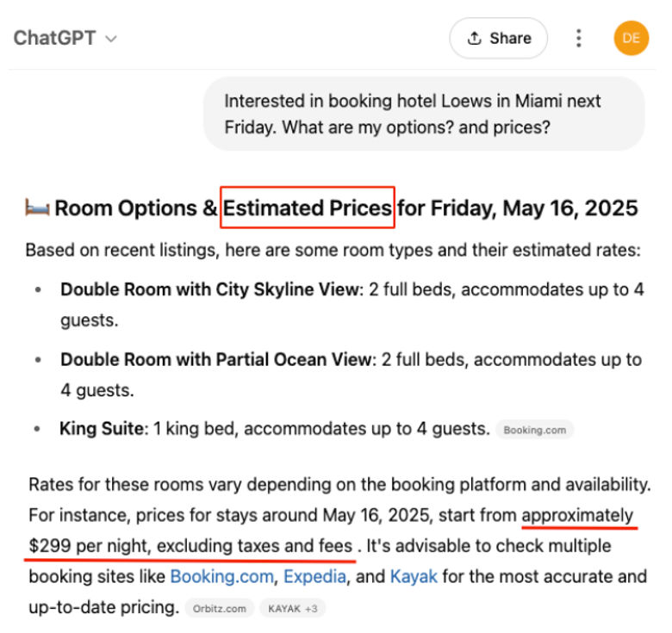Click Double Room with Partial Ocean View

217,359
